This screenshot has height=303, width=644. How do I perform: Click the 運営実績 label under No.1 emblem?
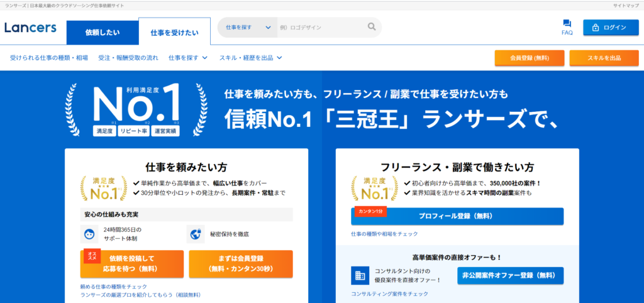[x=165, y=131]
